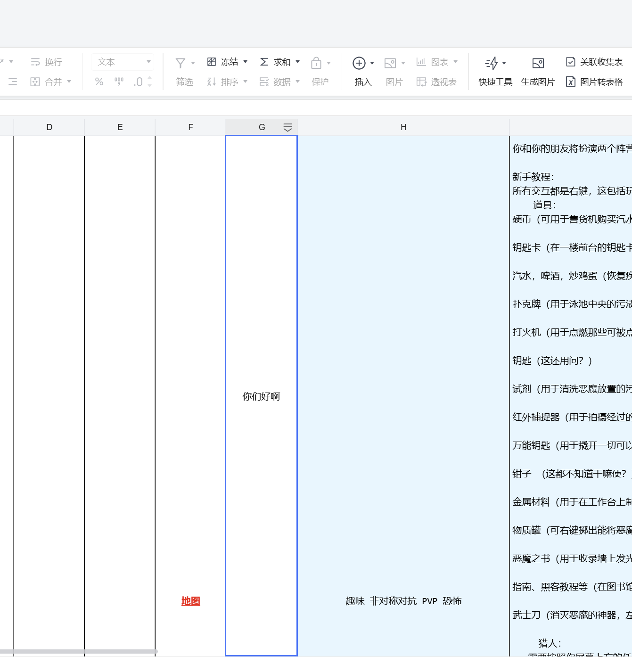Click the Freeze panes grid icon
Viewport: 632px width, 672px height.
(212, 62)
